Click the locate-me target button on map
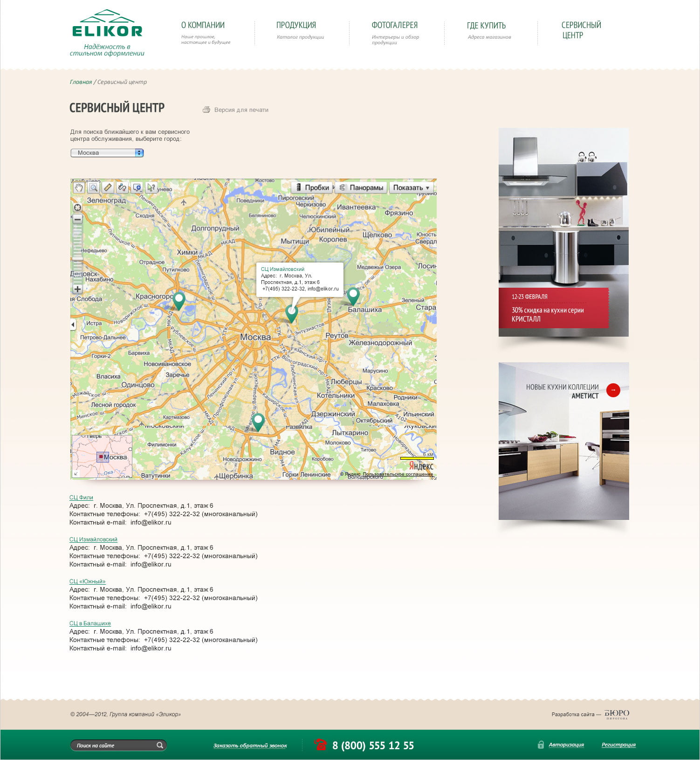This screenshot has width=700, height=760. coord(77,207)
